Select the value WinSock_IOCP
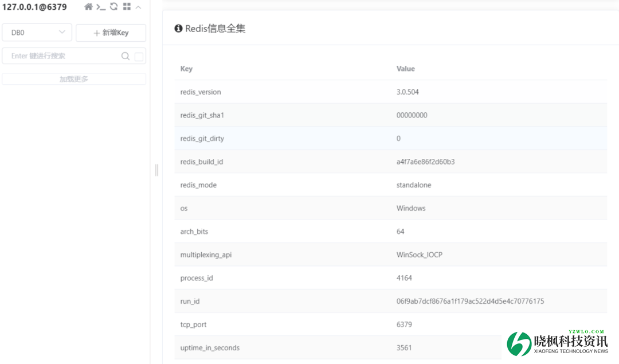The image size is (619, 364). coord(419,255)
